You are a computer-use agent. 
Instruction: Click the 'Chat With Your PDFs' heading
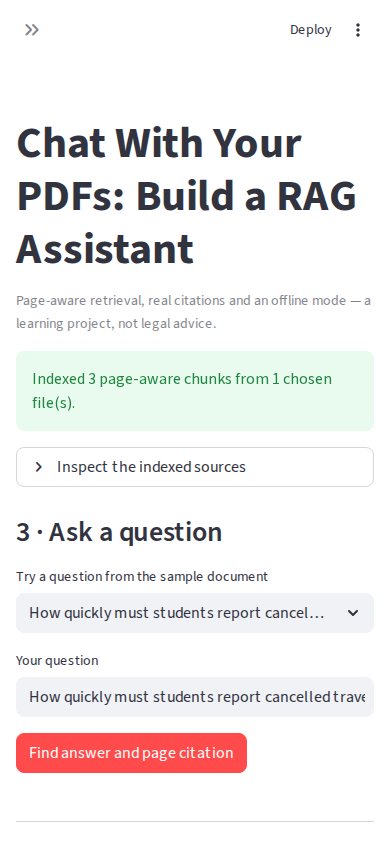(x=186, y=195)
